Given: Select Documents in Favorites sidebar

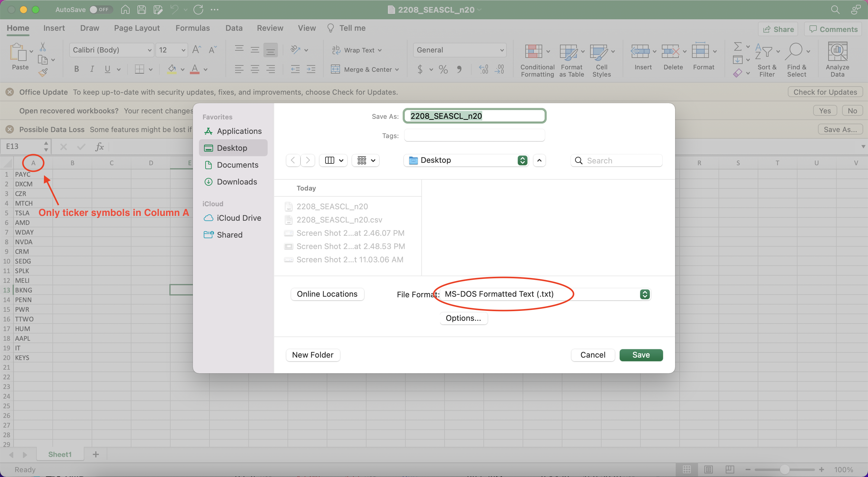Looking at the screenshot, I should coord(237,165).
